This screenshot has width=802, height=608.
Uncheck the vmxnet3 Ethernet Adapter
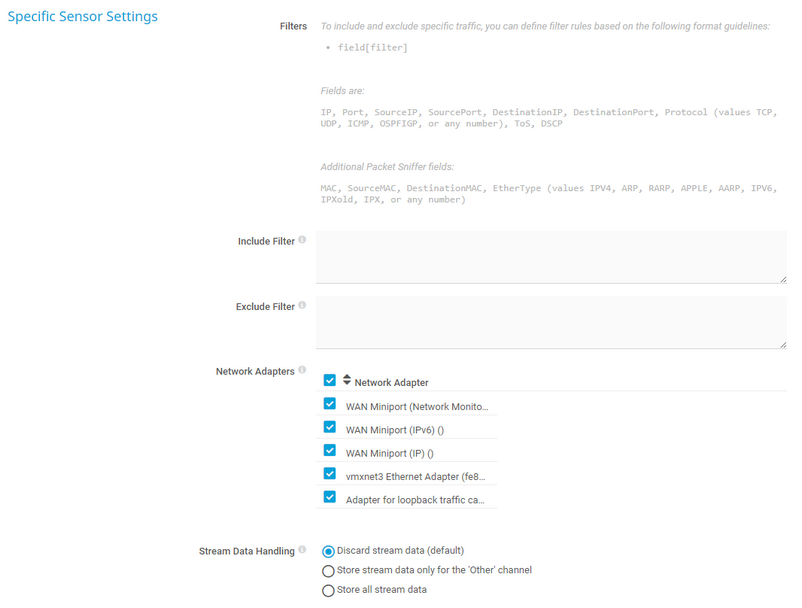click(329, 473)
